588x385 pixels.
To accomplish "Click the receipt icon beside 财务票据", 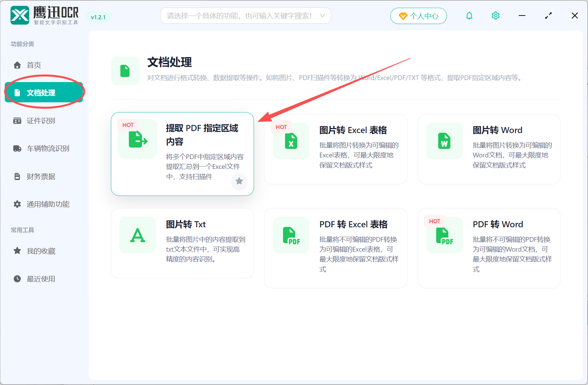I will [x=17, y=176].
